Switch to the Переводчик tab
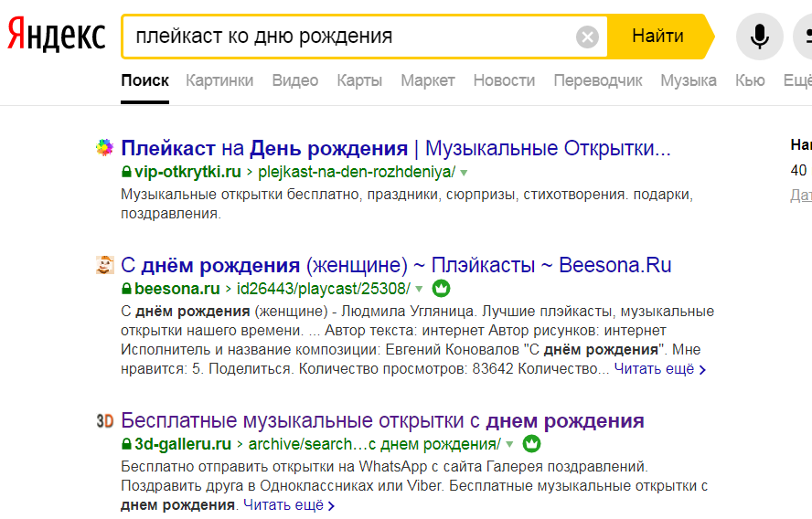The width and height of the screenshot is (812, 519). click(x=598, y=80)
